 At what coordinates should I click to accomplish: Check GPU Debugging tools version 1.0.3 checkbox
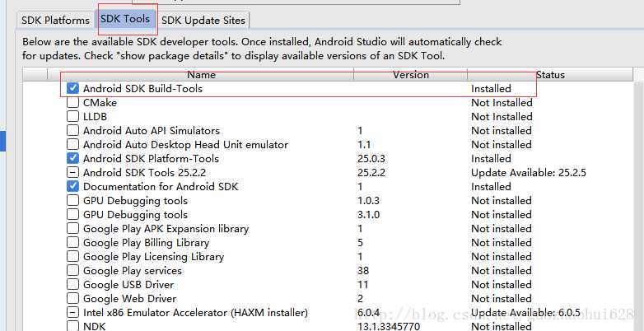coord(72,200)
